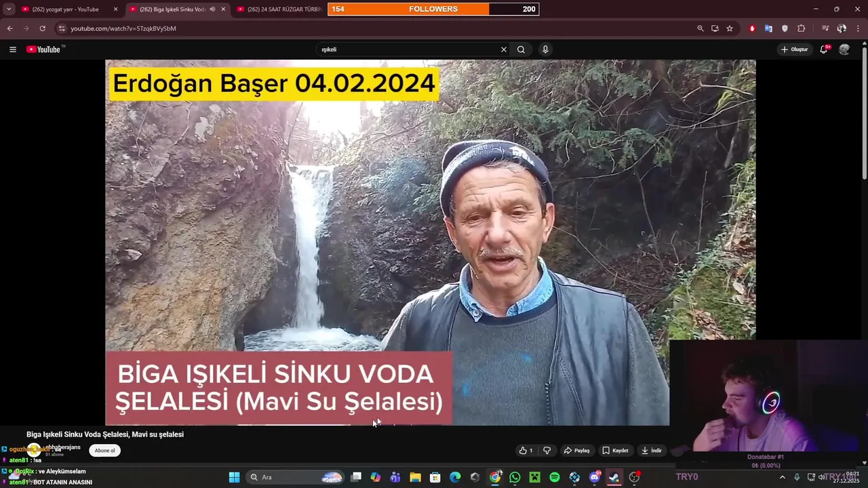Subscribe with the 'Abone ol' button
The height and width of the screenshot is (488, 868).
point(104,451)
